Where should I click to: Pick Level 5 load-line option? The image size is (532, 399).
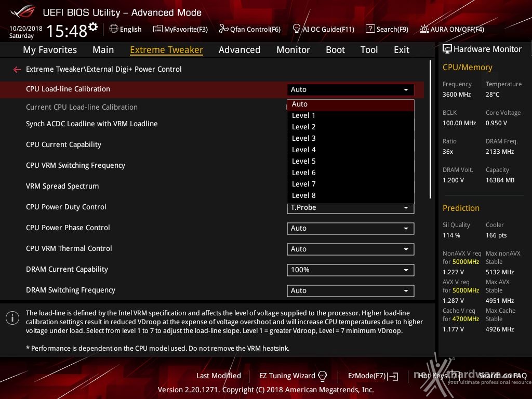pos(351,161)
